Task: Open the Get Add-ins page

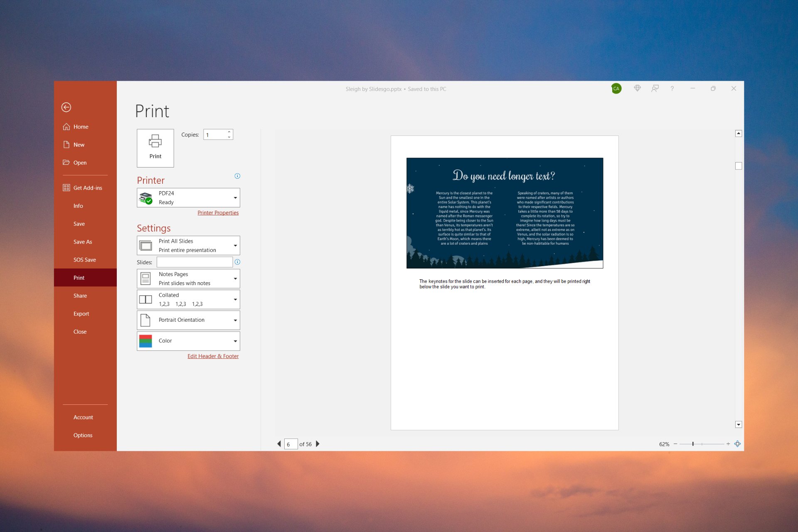Action: [87, 187]
